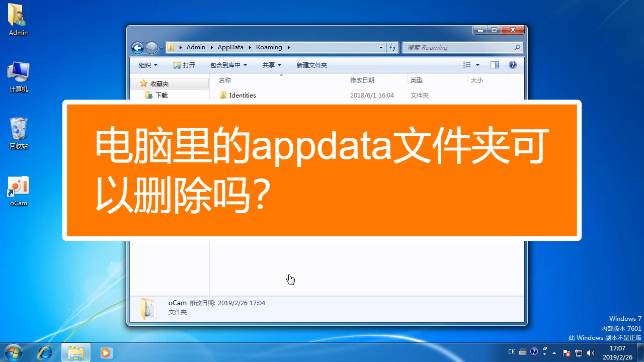Open the 组织 dropdown

(x=147, y=64)
